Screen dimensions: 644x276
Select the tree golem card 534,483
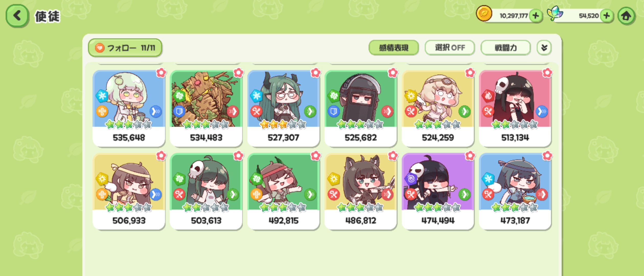tap(206, 108)
